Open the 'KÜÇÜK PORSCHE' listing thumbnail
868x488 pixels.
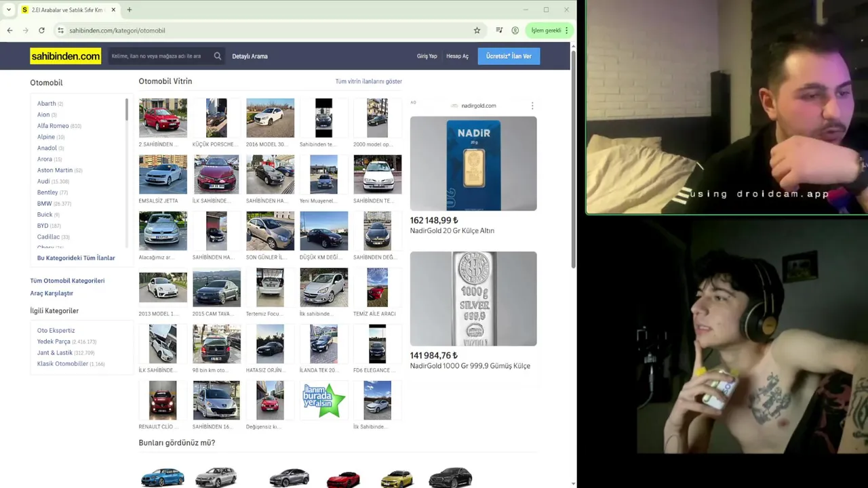point(216,118)
